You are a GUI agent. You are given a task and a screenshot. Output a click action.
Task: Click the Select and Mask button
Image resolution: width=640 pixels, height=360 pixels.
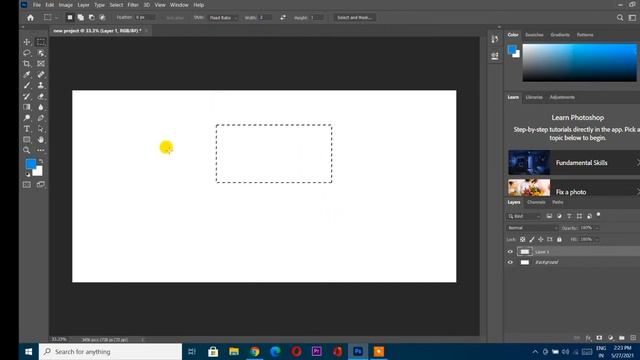coord(354,18)
